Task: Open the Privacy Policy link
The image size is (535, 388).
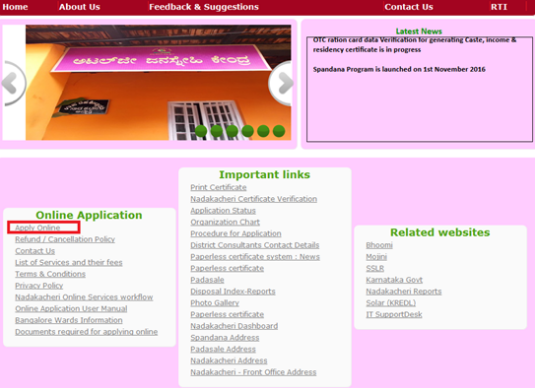Action: (x=39, y=286)
